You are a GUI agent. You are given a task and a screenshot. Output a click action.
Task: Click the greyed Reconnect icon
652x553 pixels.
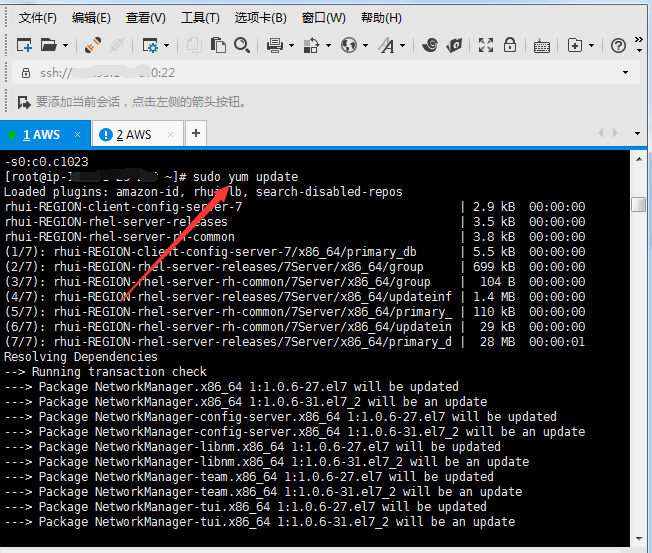(x=117, y=45)
